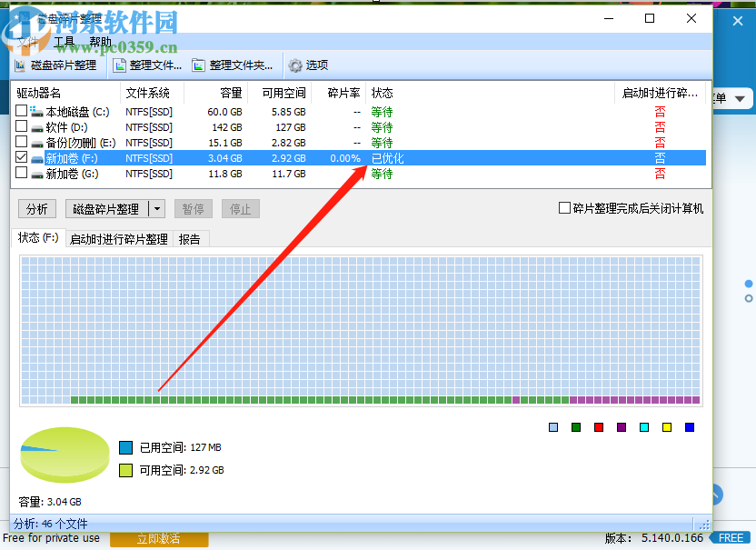Click the FREE version badge
The width and height of the screenshot is (756, 550).
coord(730,538)
